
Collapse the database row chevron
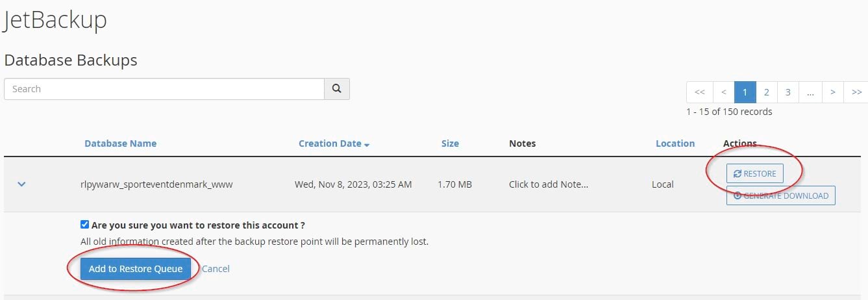(21, 184)
